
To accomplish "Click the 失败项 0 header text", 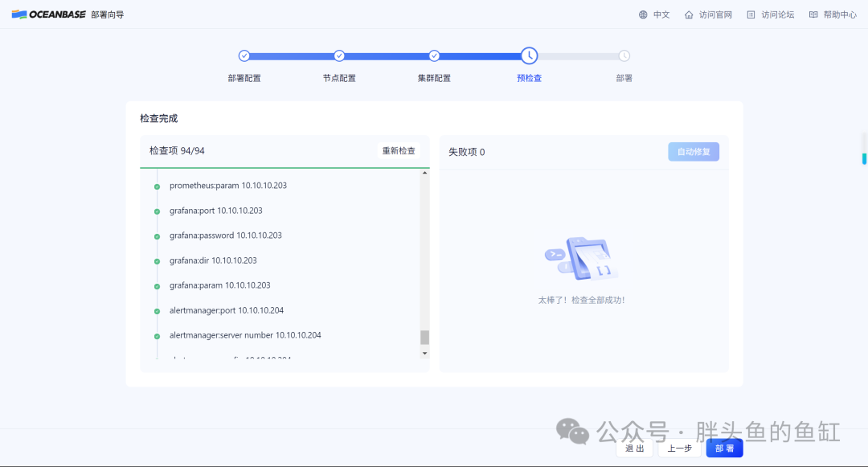I will (467, 152).
